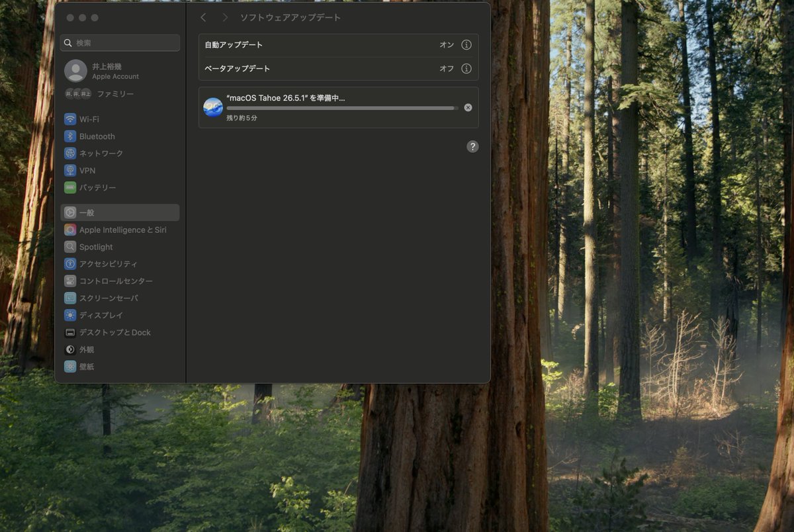Minimize the System Settings window
The width and height of the screenshot is (794, 532).
[83, 18]
